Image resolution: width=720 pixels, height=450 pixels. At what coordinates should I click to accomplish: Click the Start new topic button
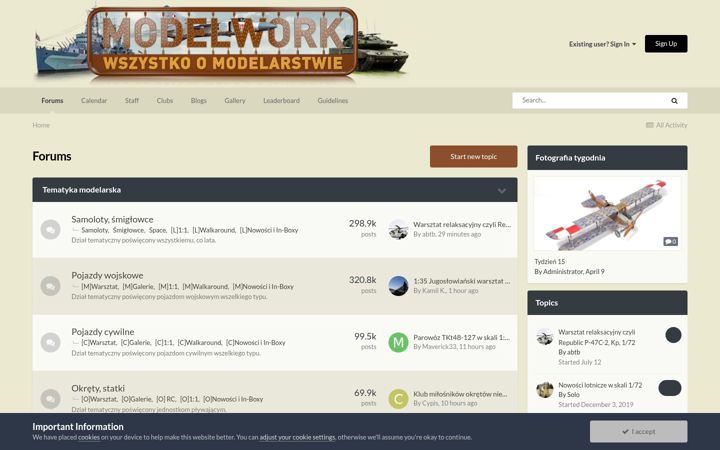point(473,157)
